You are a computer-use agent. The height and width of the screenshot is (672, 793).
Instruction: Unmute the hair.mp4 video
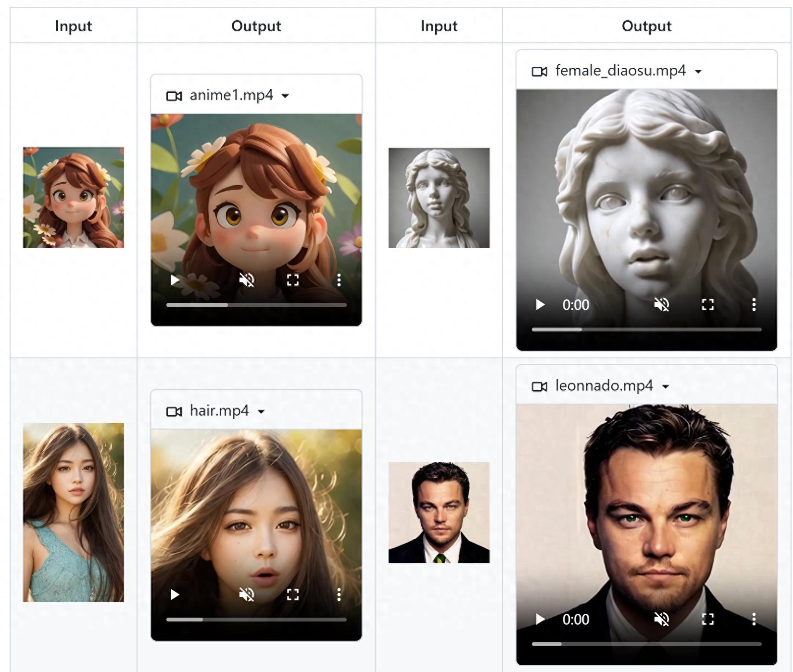247,595
